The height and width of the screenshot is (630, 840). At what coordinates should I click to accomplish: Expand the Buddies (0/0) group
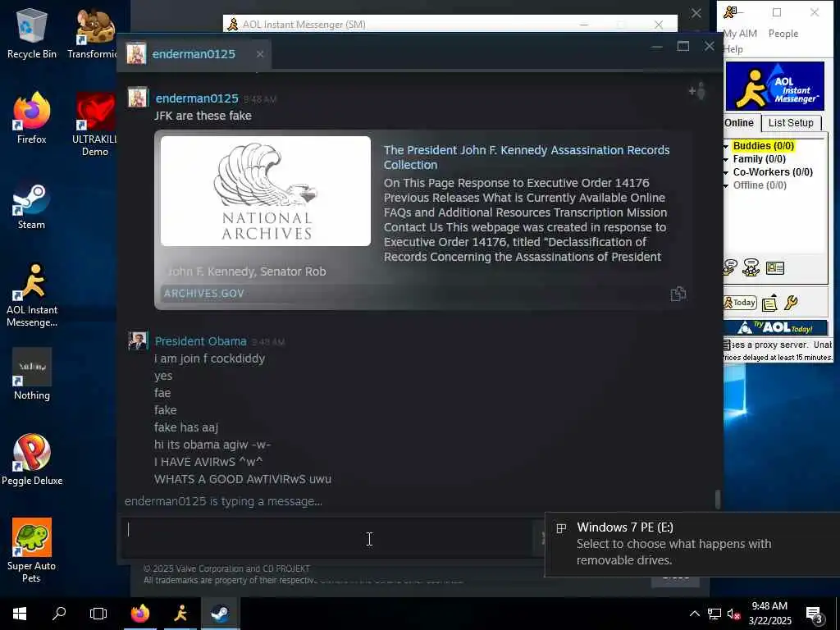[726, 146]
